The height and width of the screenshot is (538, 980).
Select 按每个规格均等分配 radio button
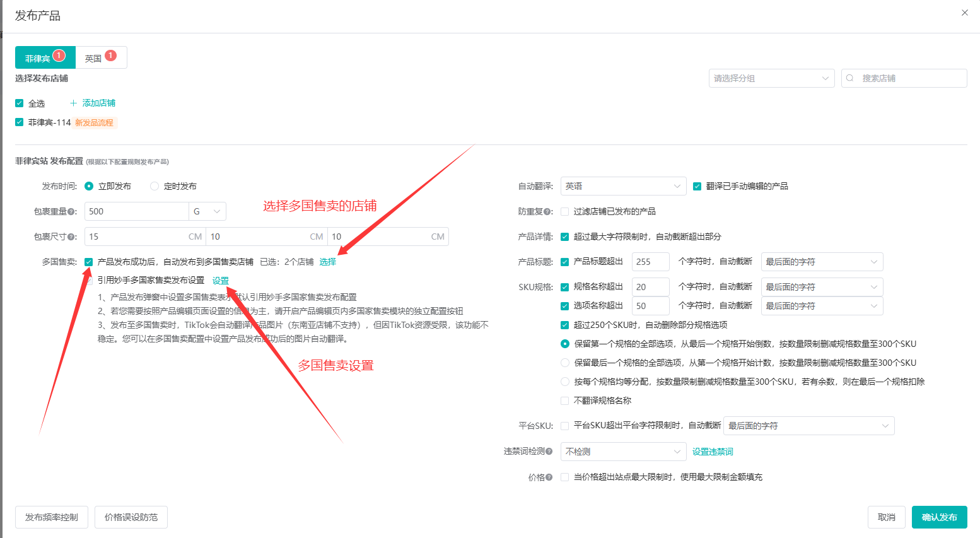(x=565, y=382)
